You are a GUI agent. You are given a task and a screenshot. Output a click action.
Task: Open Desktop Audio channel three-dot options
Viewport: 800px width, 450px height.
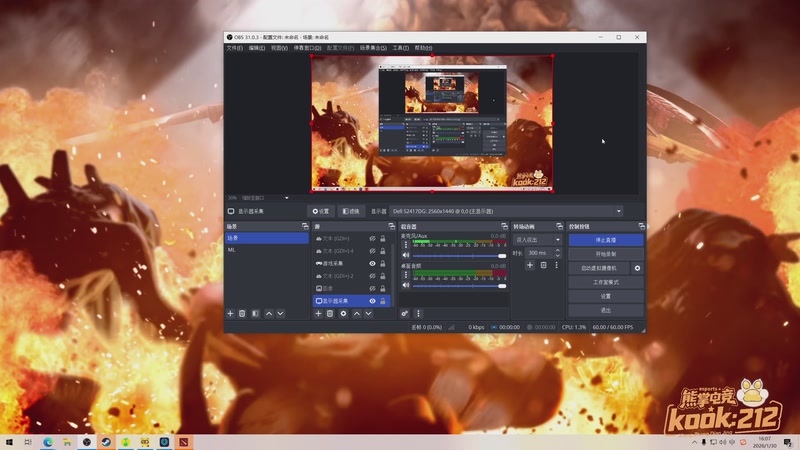pyautogui.click(x=406, y=275)
